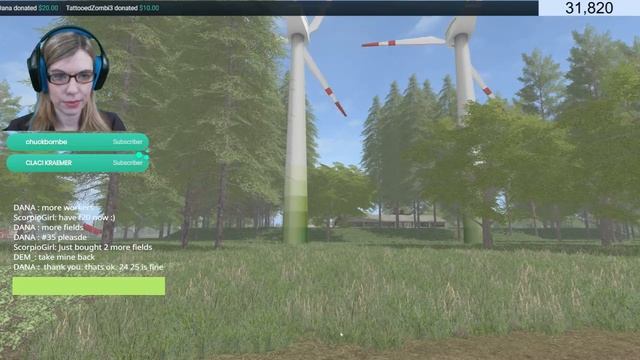Click chat line 'DANA : more fields'

(x=48, y=227)
